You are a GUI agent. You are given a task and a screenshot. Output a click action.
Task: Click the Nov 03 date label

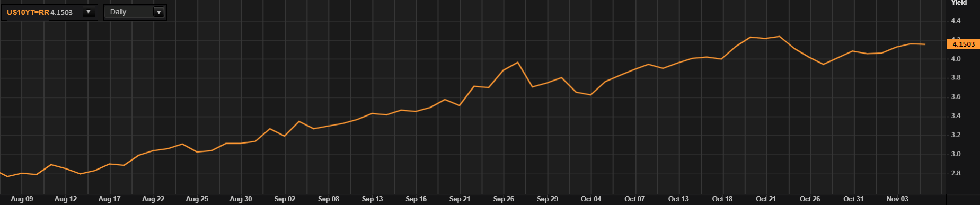(897, 199)
